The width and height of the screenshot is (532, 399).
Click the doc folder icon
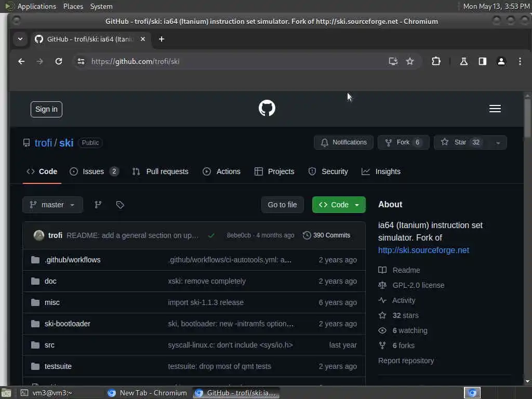(35, 281)
